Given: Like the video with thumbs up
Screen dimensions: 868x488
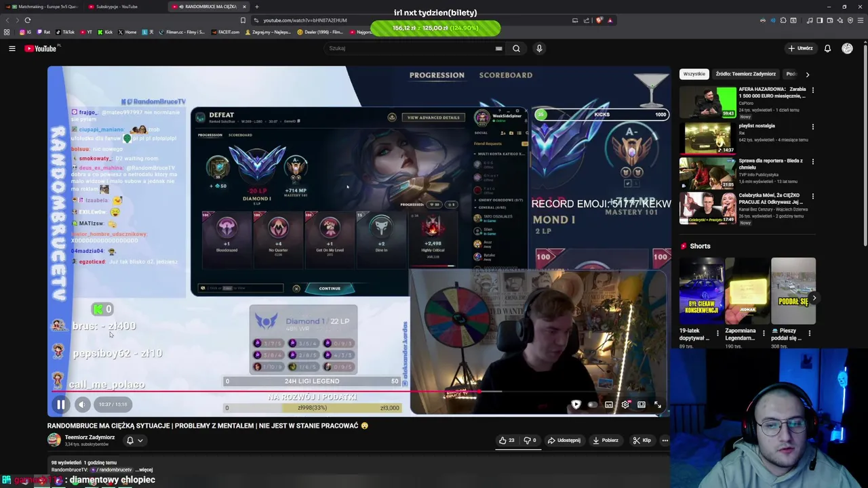Looking at the screenshot, I should [x=507, y=441].
